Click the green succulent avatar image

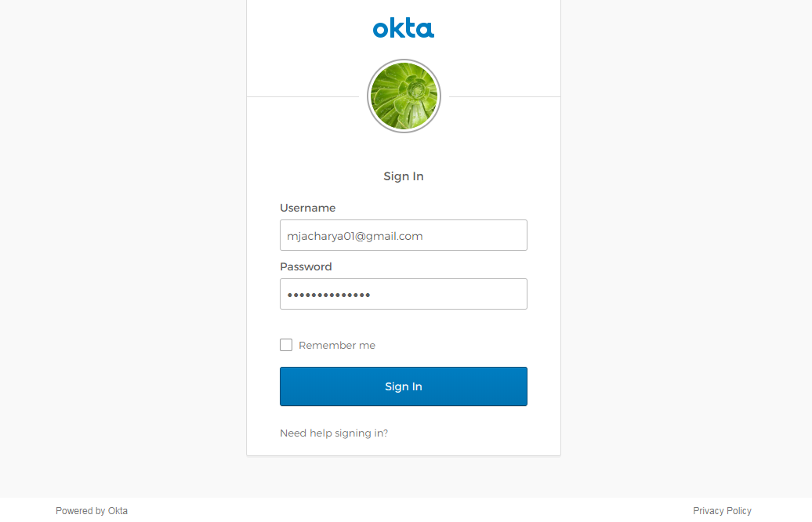click(x=404, y=96)
